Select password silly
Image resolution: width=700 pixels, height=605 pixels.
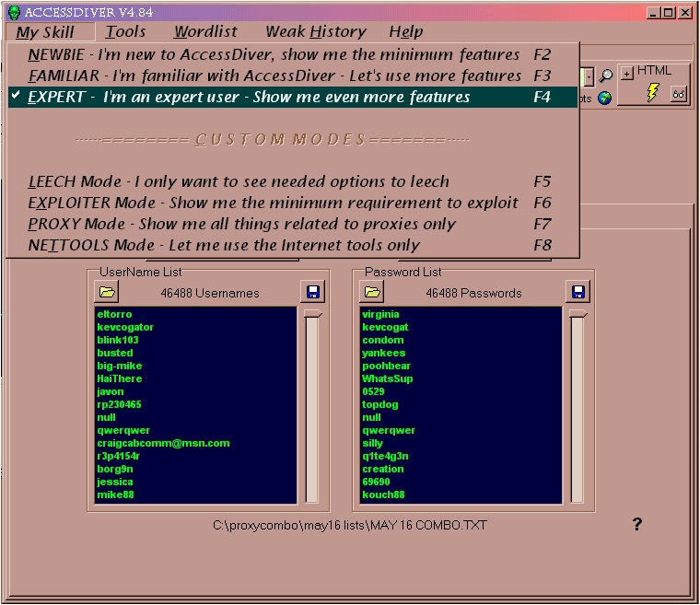372,443
